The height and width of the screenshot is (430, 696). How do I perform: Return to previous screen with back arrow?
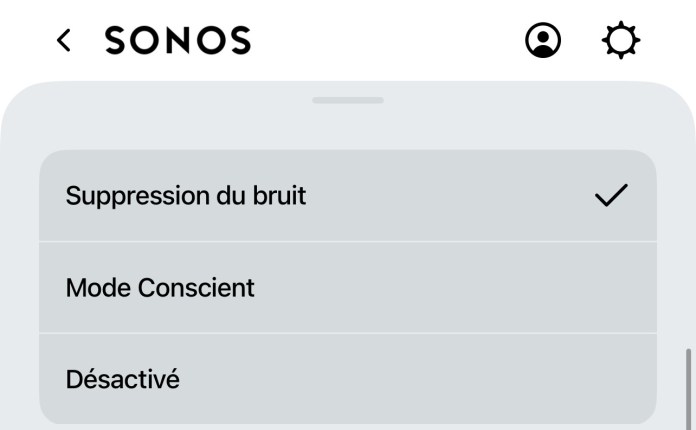coord(63,40)
